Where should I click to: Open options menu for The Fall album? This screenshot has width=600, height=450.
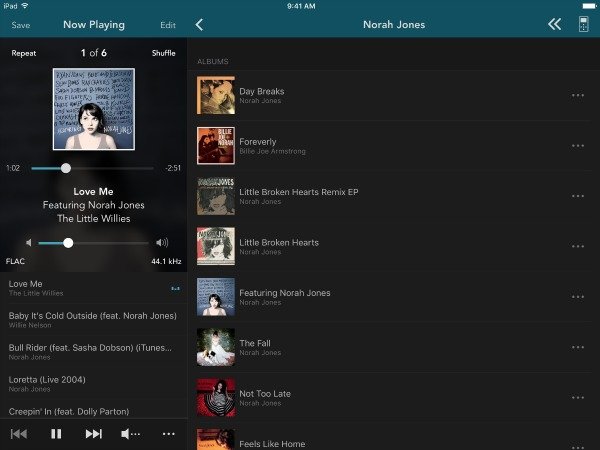pos(578,347)
